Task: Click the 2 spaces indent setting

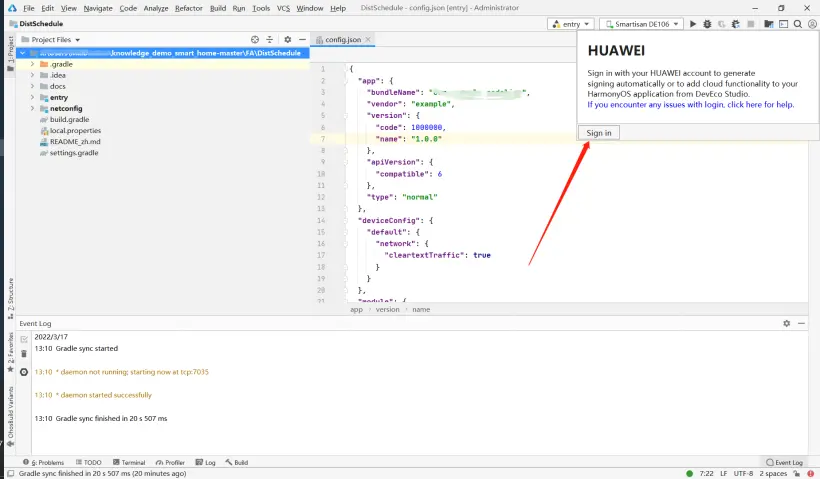Action: coord(773,473)
